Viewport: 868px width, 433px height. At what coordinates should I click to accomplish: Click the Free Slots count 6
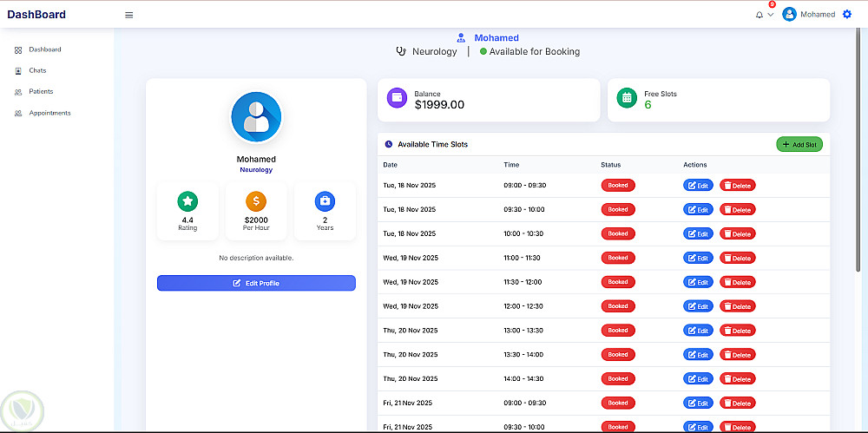(x=648, y=105)
